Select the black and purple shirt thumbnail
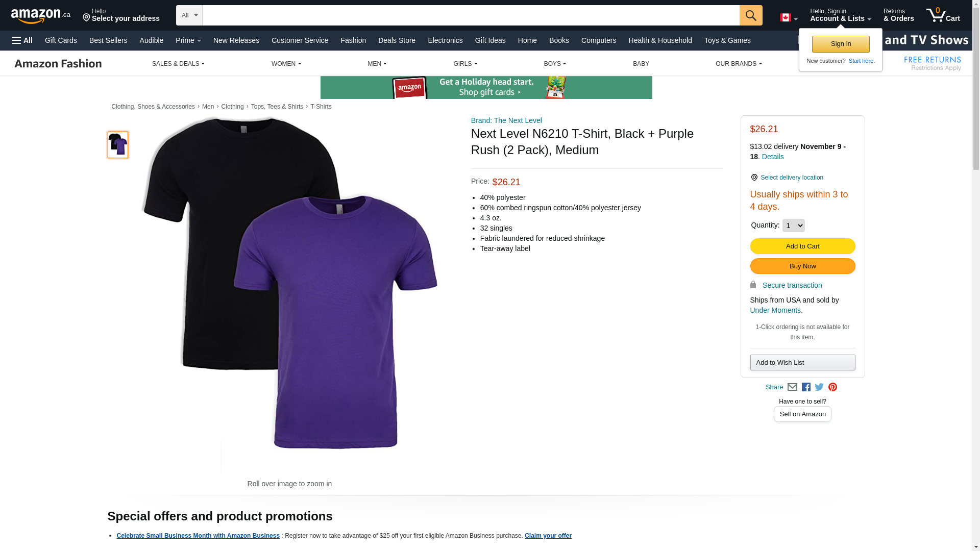980x551 pixels. tap(118, 145)
